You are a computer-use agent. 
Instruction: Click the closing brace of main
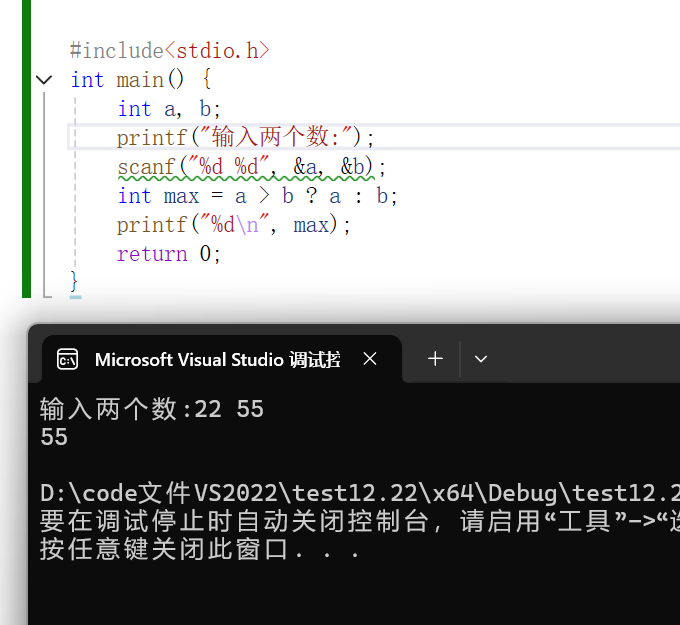(74, 281)
